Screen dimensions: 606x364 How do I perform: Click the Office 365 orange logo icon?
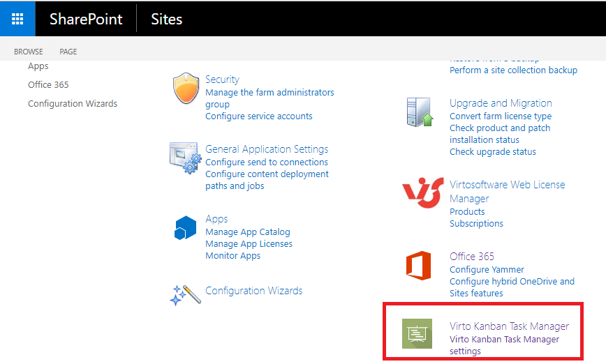coord(419,266)
